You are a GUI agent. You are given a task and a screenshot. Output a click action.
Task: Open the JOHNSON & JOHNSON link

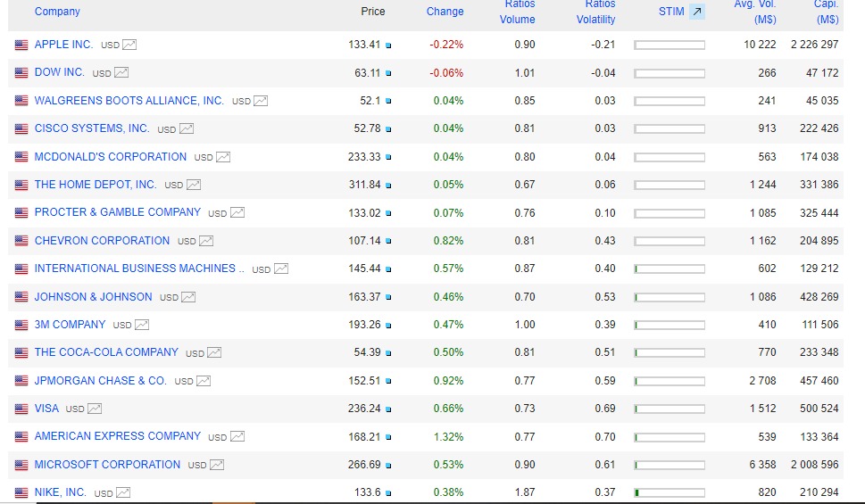click(93, 297)
